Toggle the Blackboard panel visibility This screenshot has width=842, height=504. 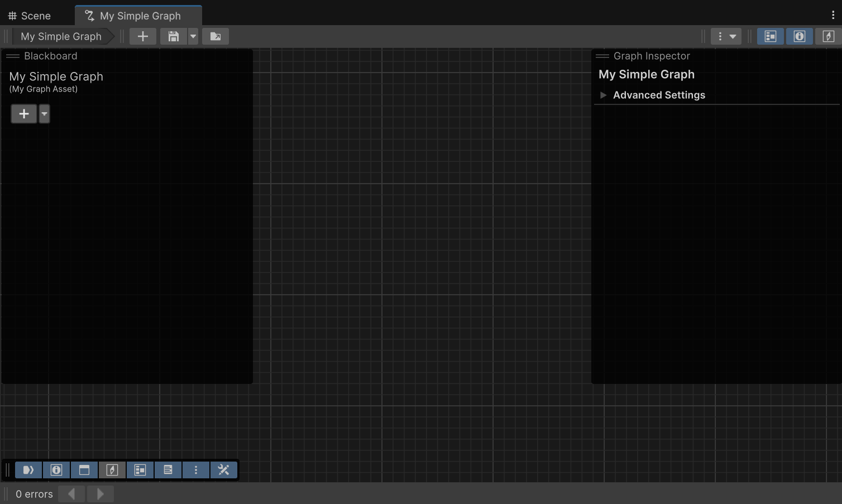click(771, 36)
